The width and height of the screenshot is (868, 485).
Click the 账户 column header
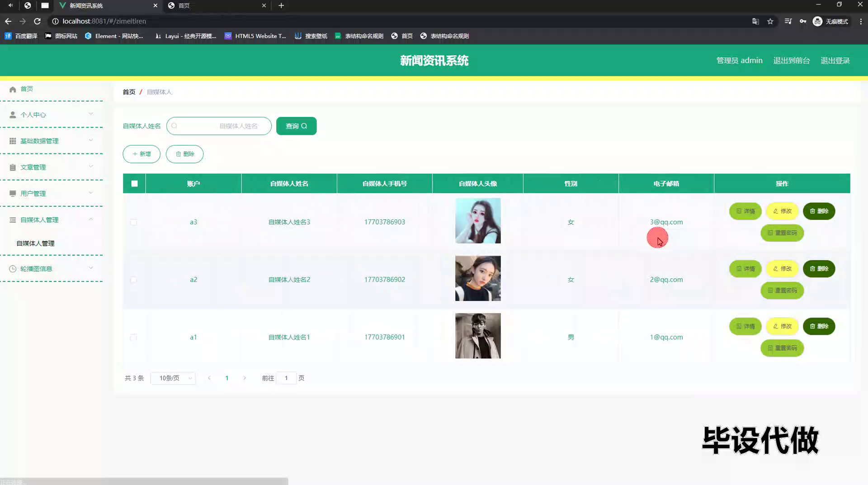[193, 184]
